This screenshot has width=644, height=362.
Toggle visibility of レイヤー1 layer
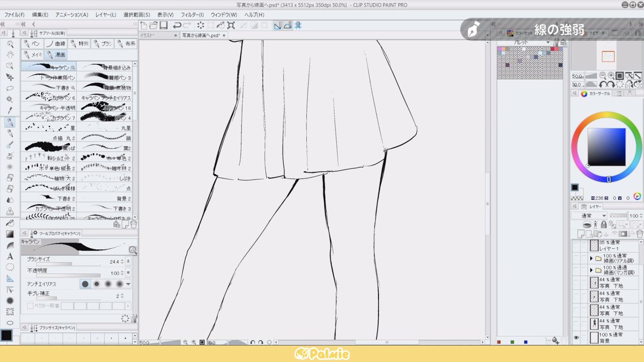[x=576, y=246]
